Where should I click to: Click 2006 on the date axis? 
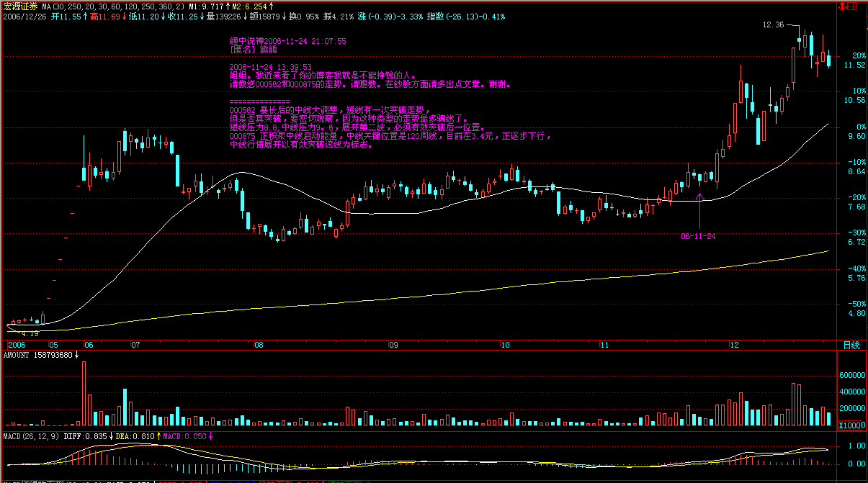(17, 346)
